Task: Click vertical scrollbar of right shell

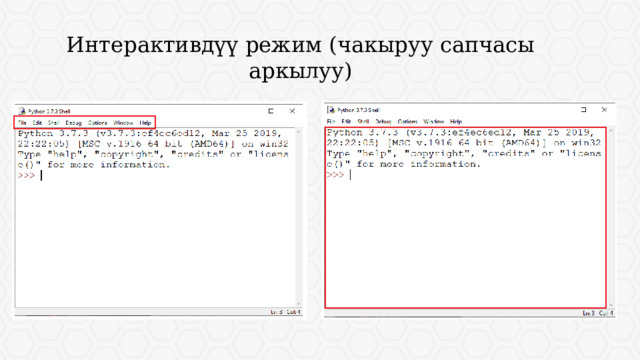Action: pos(611,218)
